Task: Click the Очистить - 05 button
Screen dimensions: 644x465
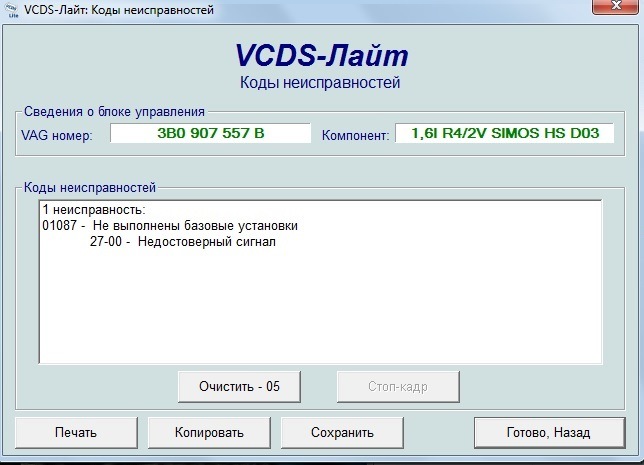Action: pos(239,387)
